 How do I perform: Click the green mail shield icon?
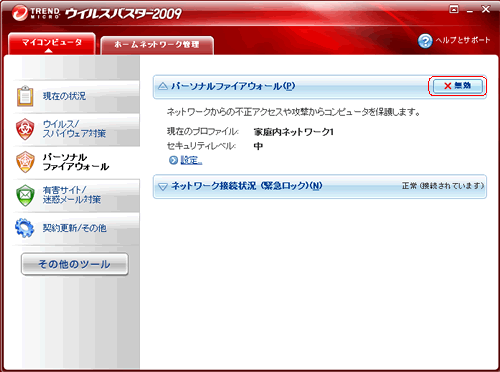tap(25, 195)
